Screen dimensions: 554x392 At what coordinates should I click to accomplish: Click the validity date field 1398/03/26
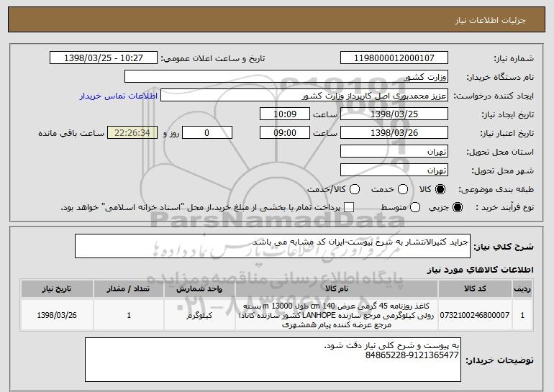[394, 133]
